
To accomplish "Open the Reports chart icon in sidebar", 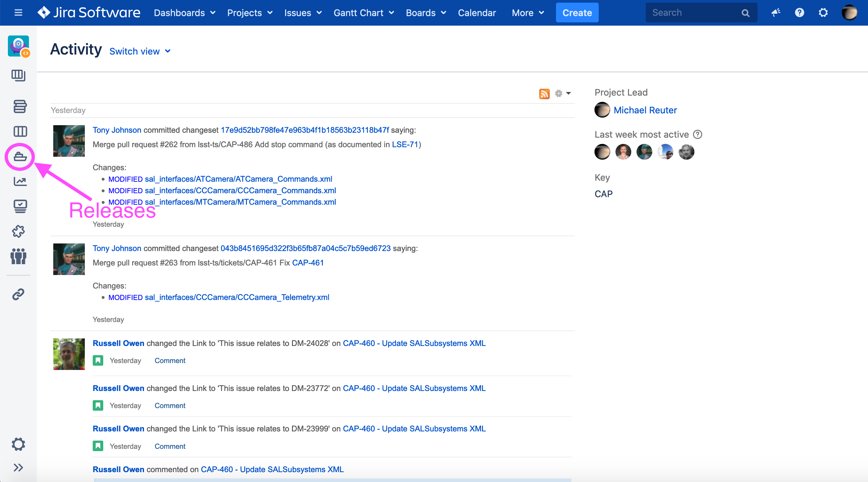I will [x=20, y=181].
